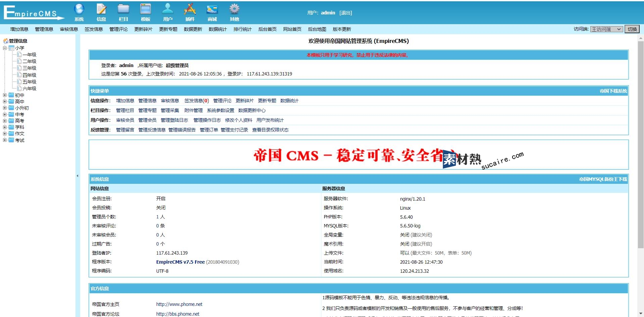Open 数据更新 in the top submenu
The image size is (644, 317).
pyautogui.click(x=193, y=29)
